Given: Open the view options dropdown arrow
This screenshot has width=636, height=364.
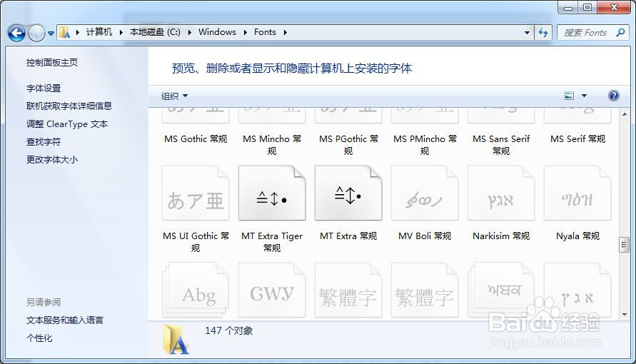Looking at the screenshot, I should tap(584, 96).
